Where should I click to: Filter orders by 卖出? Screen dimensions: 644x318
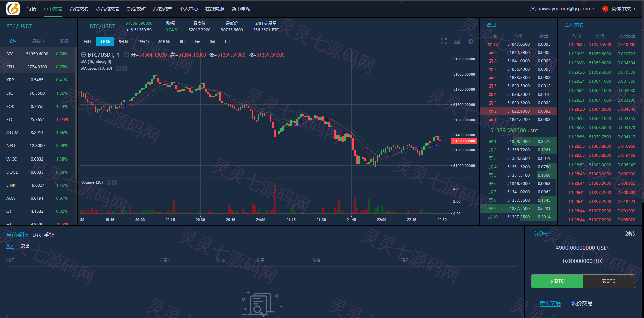pyautogui.click(x=25, y=246)
